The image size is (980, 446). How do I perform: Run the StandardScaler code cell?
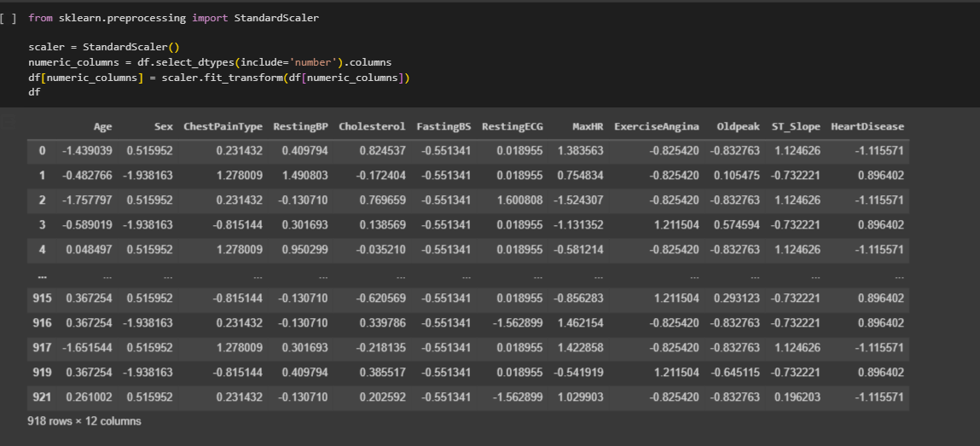9,18
